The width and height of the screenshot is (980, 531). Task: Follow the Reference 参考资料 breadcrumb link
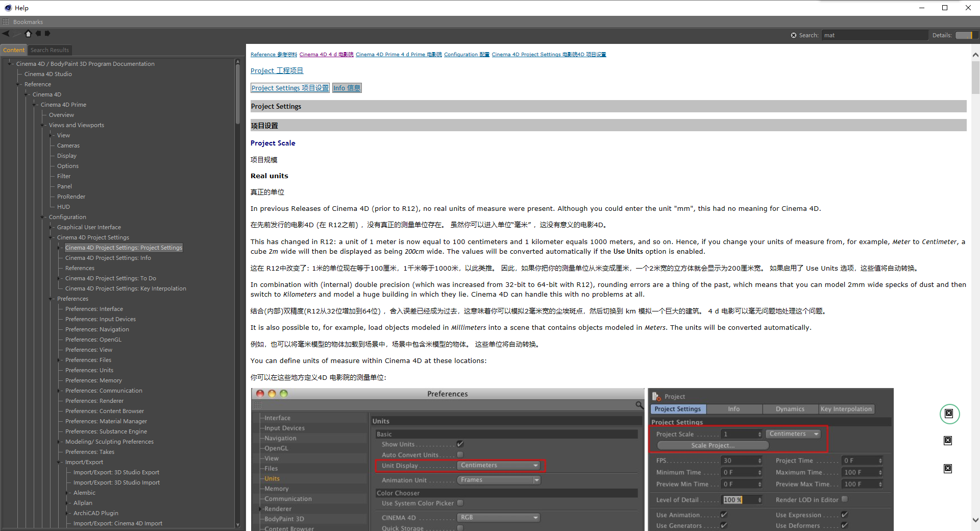pyautogui.click(x=274, y=55)
